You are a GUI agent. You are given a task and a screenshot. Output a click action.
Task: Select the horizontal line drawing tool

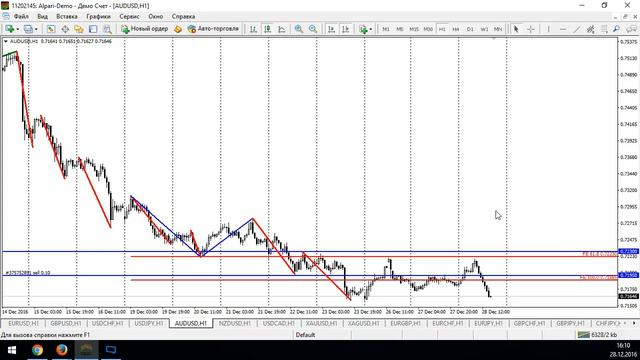563,29
